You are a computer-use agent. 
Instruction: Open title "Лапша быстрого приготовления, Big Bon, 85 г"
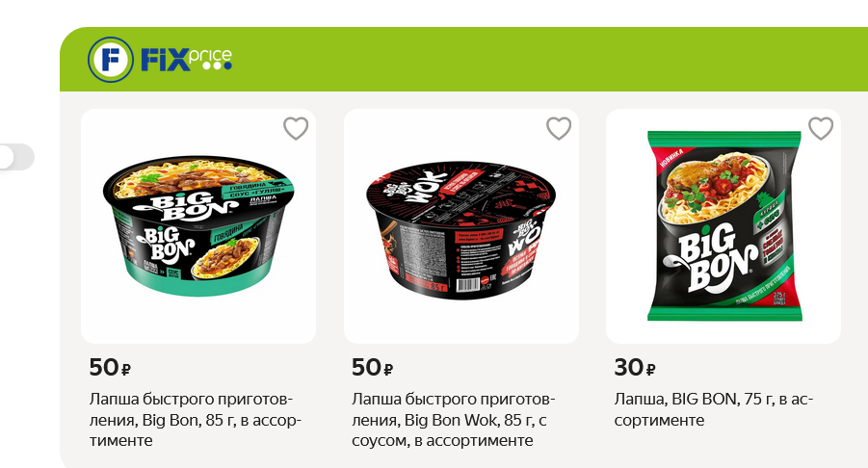195,420
